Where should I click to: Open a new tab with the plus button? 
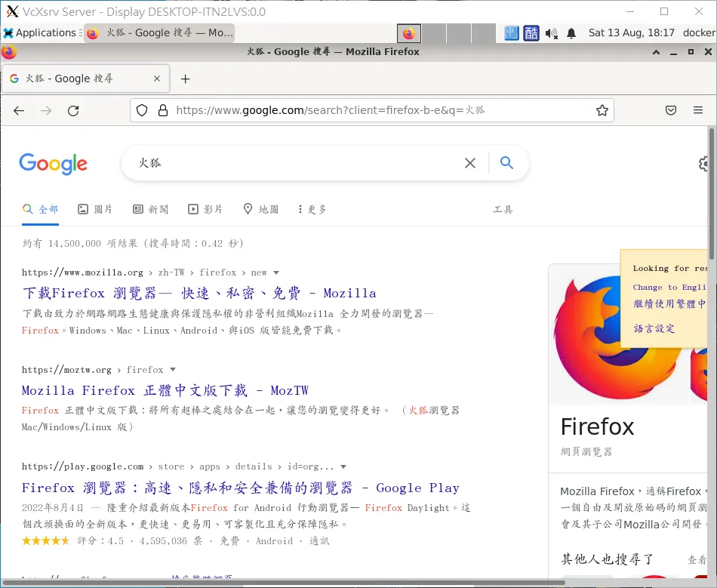coord(185,79)
